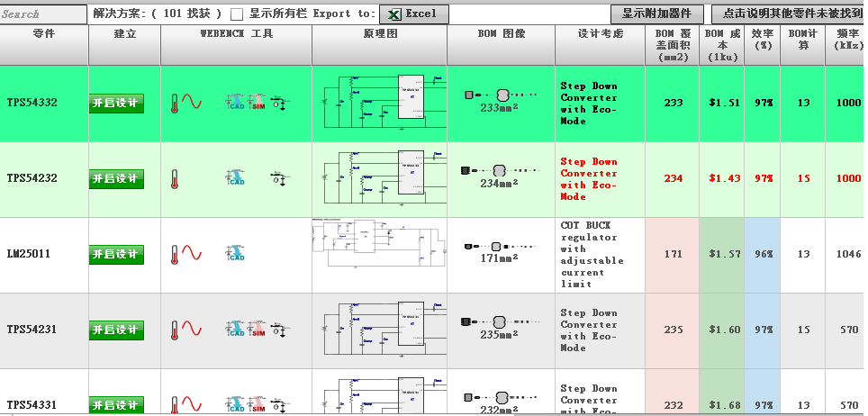Click the red $1.43 BOM cost cell
This screenshot has width=868, height=416.
(724, 178)
